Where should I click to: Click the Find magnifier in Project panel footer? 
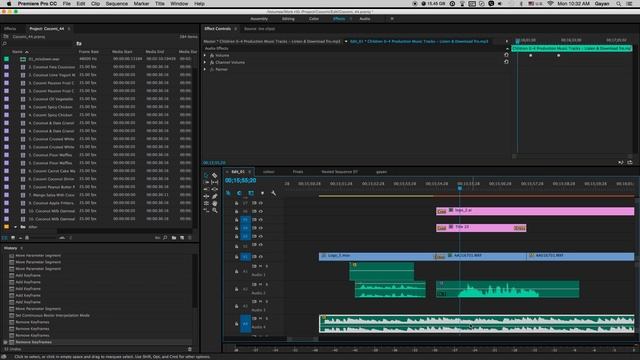[165, 238]
